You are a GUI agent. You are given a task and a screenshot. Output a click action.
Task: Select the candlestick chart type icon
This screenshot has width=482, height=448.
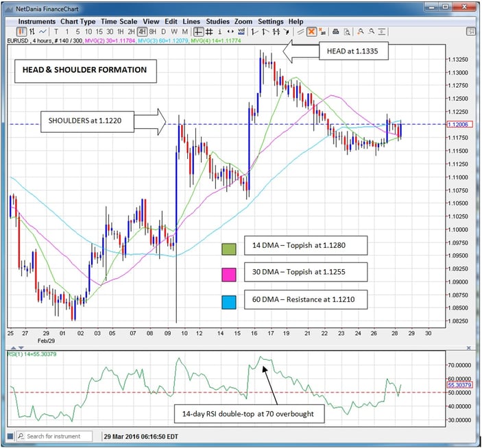pos(21,32)
